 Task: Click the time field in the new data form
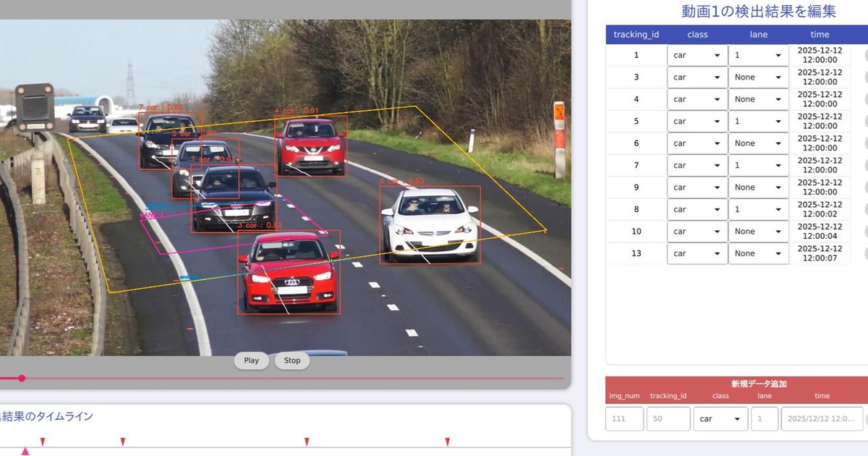[822, 418]
